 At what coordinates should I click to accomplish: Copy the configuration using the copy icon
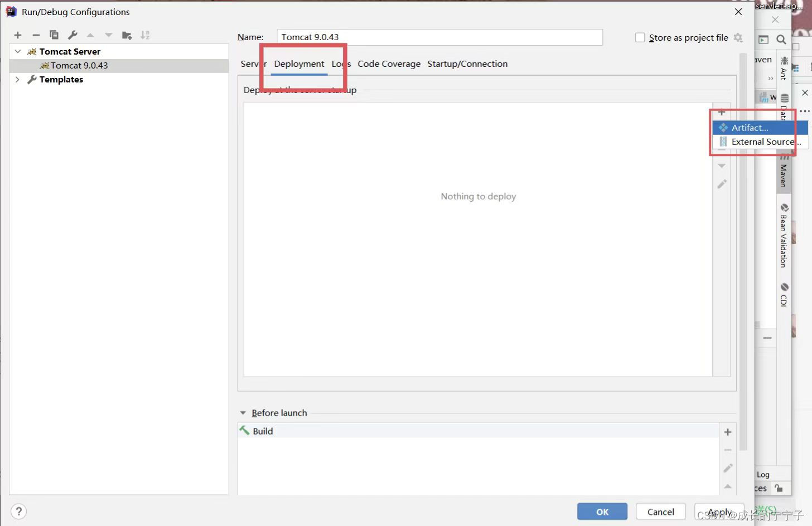click(54, 35)
